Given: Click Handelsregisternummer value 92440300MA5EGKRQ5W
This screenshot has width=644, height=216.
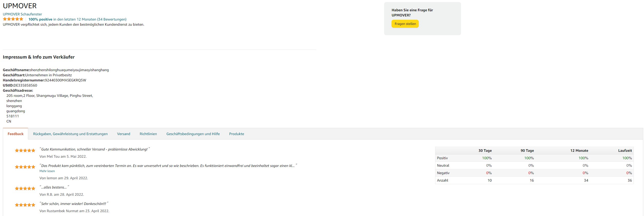Looking at the screenshot, I should tap(66, 80).
